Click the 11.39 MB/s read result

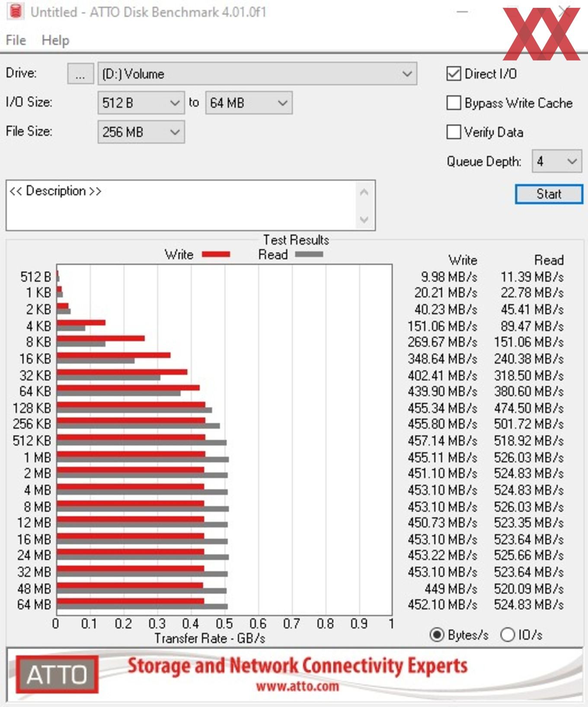[x=532, y=277]
